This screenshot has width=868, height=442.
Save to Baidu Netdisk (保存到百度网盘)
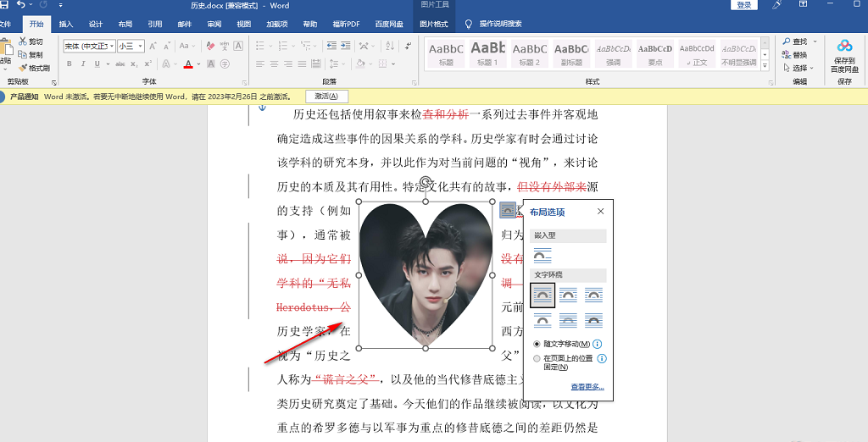(844, 57)
